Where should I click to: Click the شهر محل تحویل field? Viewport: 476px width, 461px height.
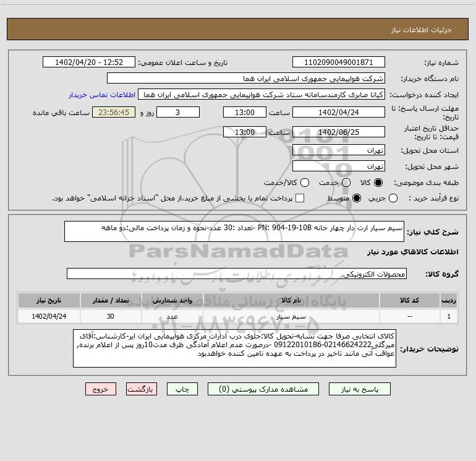coord(338,166)
